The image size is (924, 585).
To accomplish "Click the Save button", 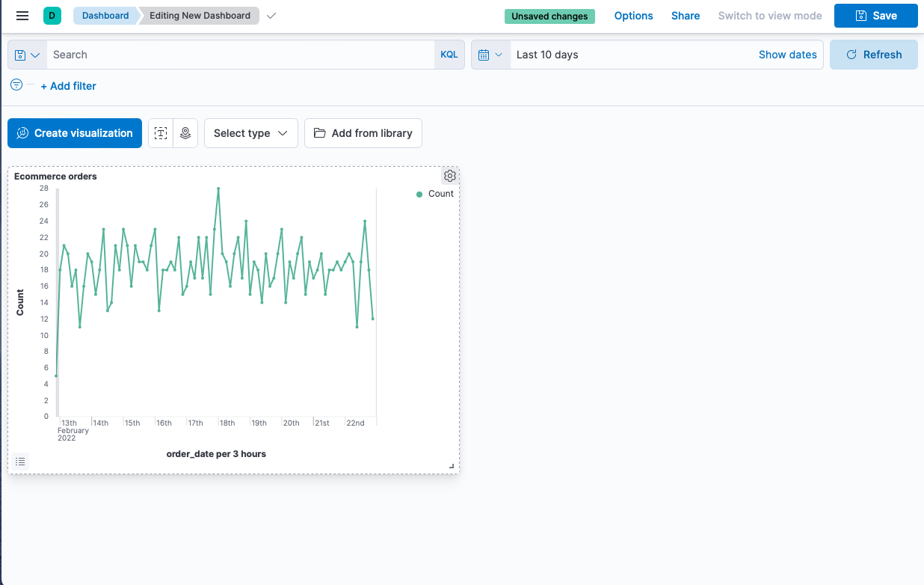I will pyautogui.click(x=875, y=15).
